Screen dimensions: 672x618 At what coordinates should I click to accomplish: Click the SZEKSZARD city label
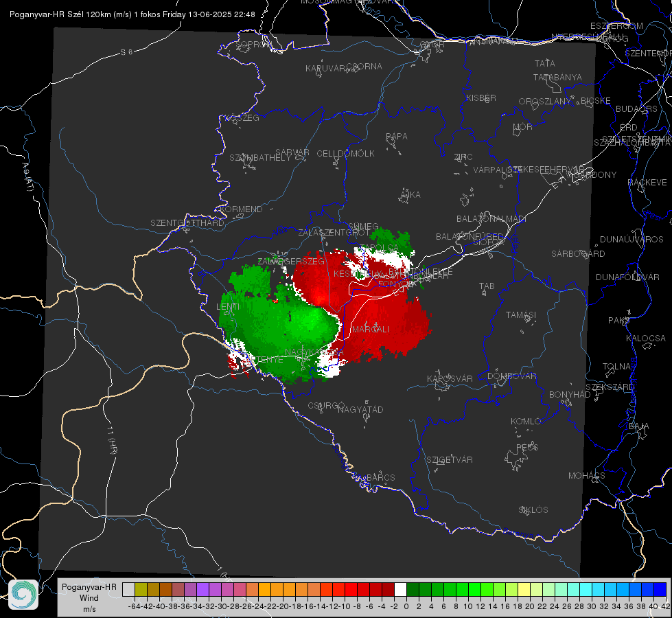610,387
